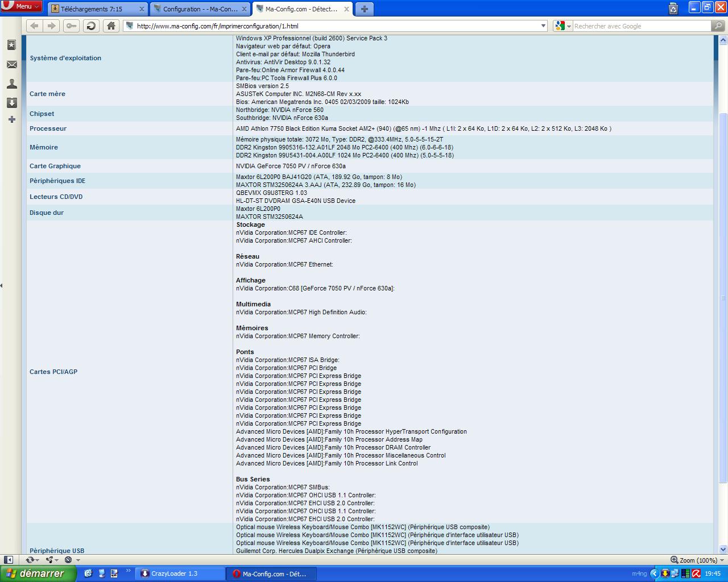The image size is (728, 582).
Task: Open the Mail panel in sidebar
Action: (x=11, y=65)
